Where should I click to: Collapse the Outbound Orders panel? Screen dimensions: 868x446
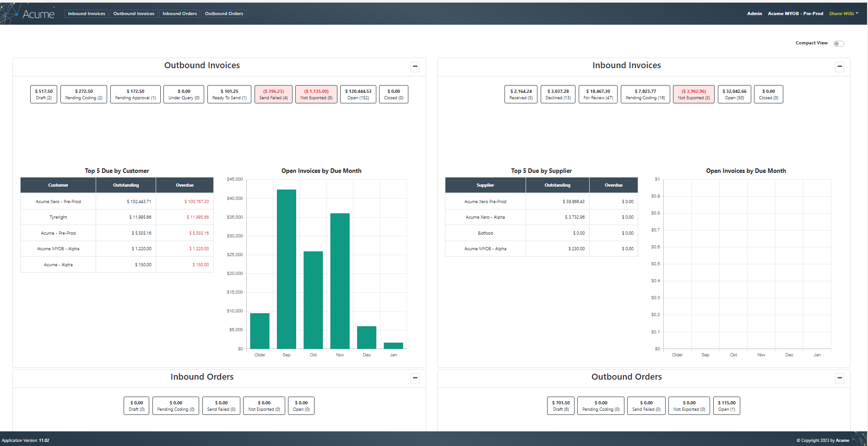point(840,378)
